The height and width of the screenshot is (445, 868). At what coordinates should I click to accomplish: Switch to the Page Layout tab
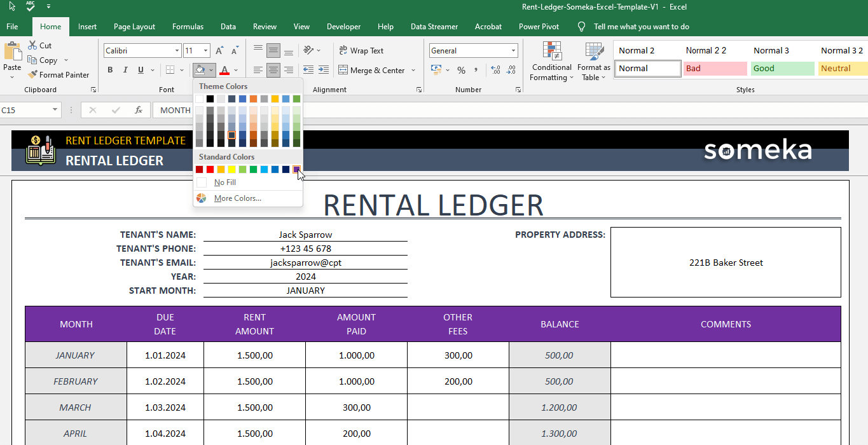point(134,27)
